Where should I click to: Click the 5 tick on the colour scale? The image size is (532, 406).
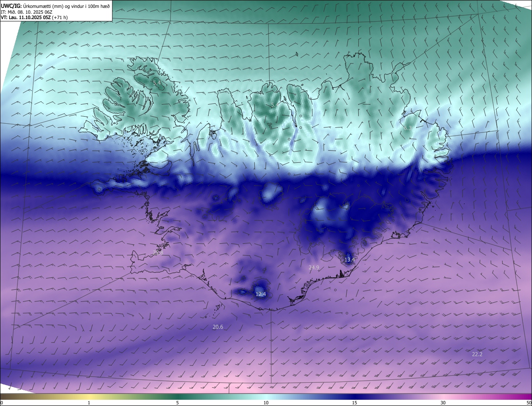(x=177, y=403)
